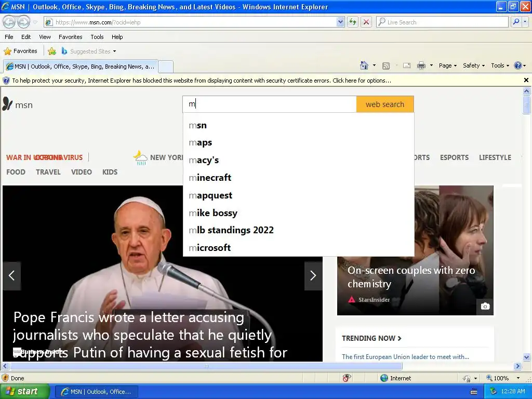Image resolution: width=532 pixels, height=399 pixels.
Task: Open the KIDS navigation link
Action: 110,172
